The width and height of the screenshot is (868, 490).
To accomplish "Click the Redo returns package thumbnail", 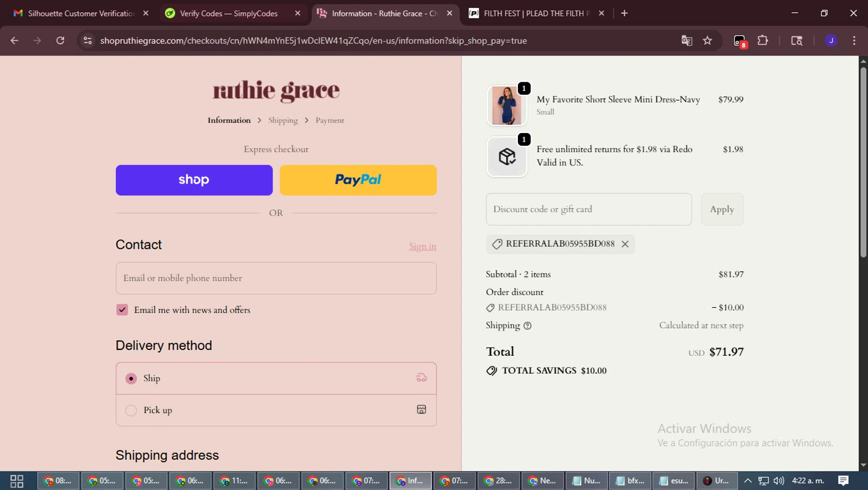I will pos(507,156).
